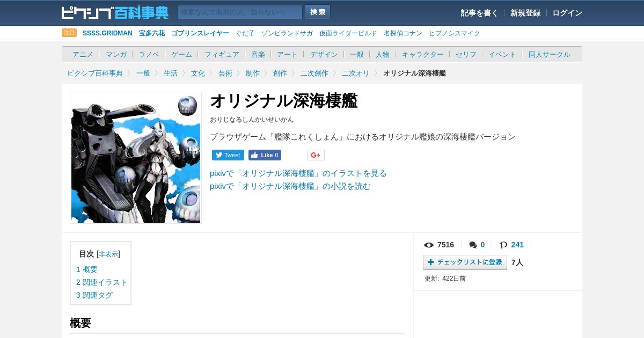Viewport: 644px width, 338px height.
Task: Select the 人物 category menu
Action: pos(383,54)
